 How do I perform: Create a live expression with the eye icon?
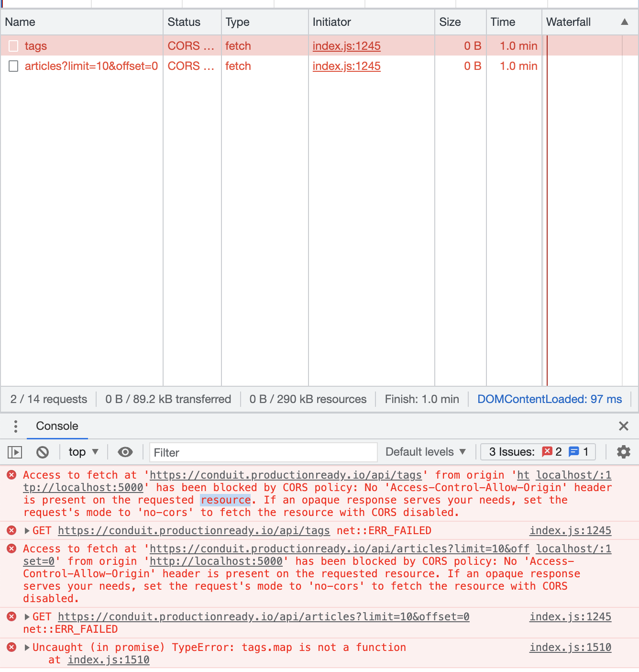point(125,452)
